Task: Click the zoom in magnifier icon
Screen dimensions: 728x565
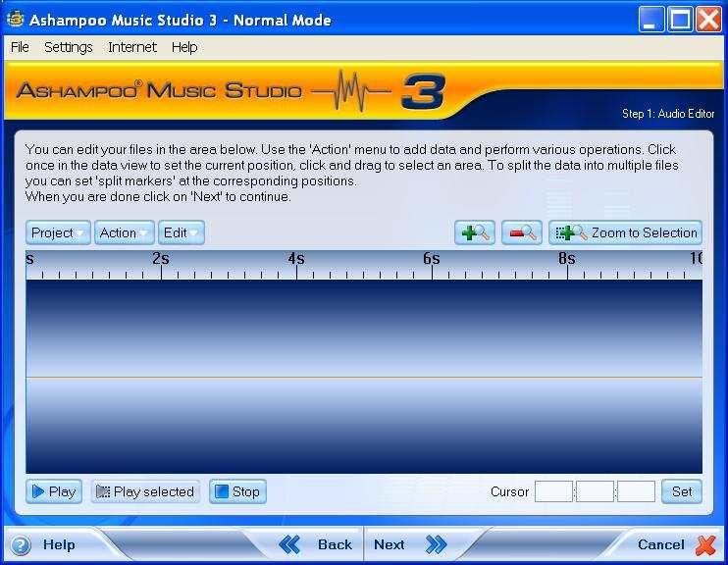Action: click(475, 232)
